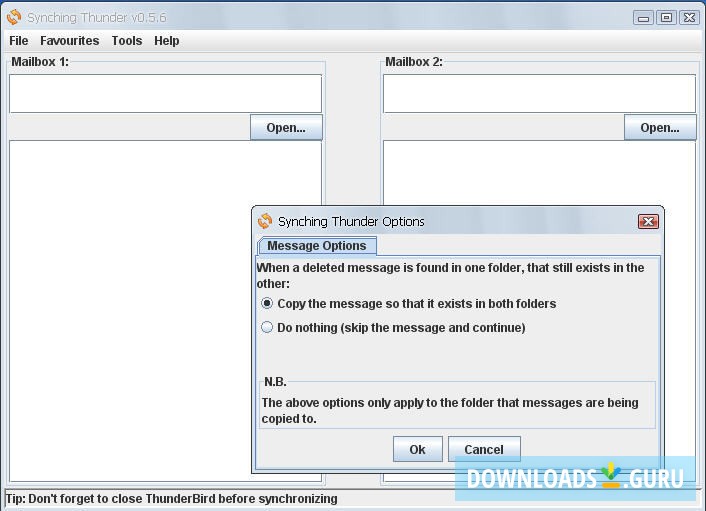Open the Favourites menu
The height and width of the screenshot is (511, 706).
click(69, 41)
